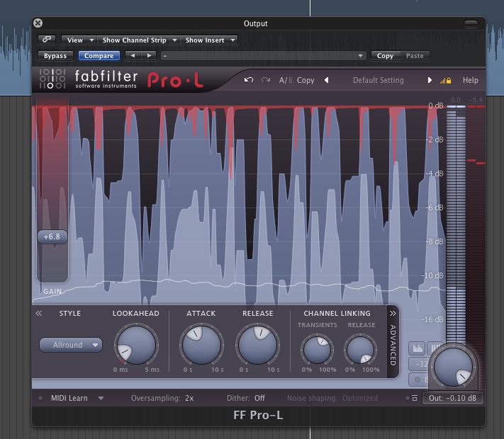Screen dimensions: 504x439
Task: Toggle the MIDI Learn indicator dot
Action: 40,398
